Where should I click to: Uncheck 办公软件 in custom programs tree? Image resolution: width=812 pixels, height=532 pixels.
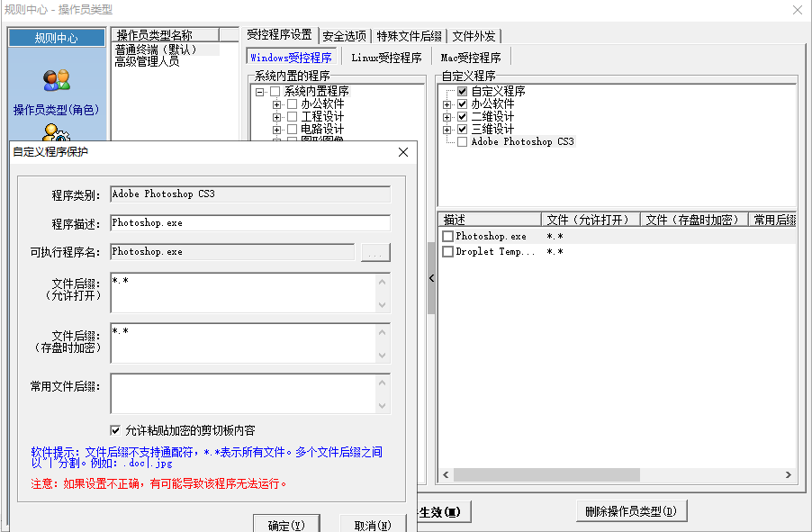click(463, 104)
